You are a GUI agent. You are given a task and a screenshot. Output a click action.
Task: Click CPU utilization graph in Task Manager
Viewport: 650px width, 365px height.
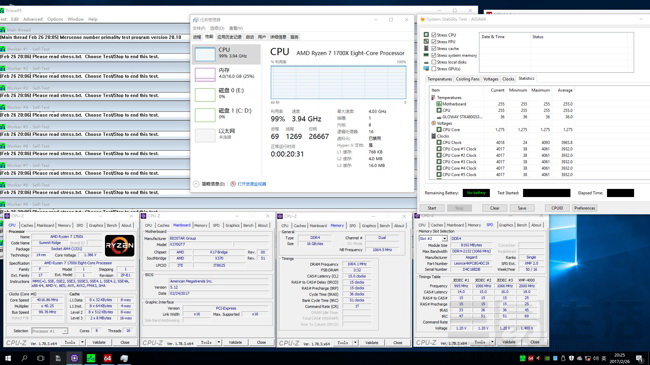click(x=338, y=82)
